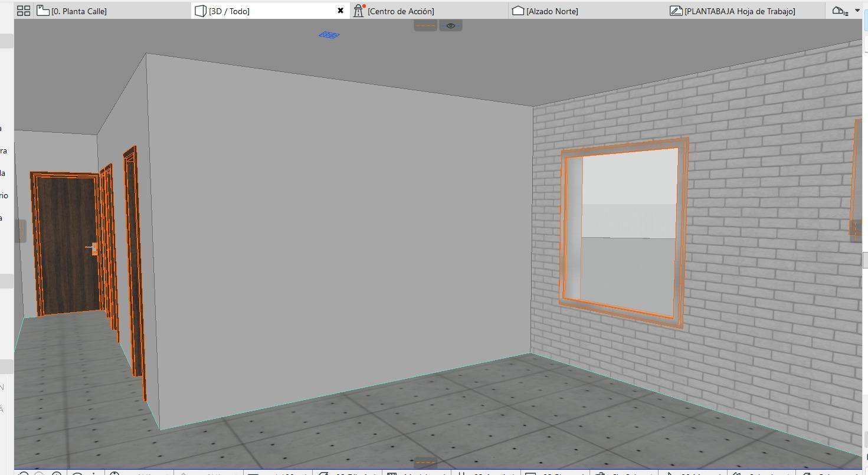The image size is (868, 475).
Task: Switch to the Alzado Norte tab
Action: pyautogui.click(x=552, y=11)
